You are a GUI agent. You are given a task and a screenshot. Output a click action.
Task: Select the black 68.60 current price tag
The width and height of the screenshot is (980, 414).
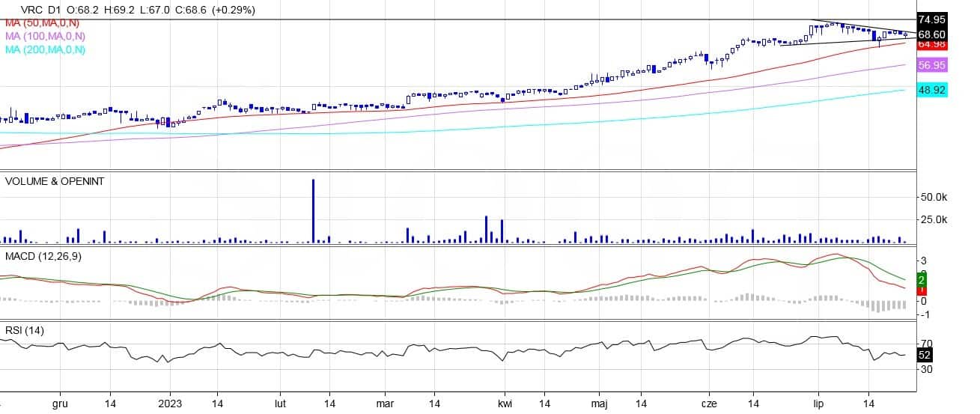932,34
